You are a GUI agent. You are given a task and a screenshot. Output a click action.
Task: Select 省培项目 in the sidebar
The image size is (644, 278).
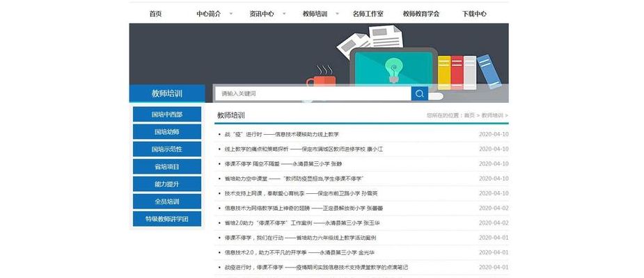167,167
